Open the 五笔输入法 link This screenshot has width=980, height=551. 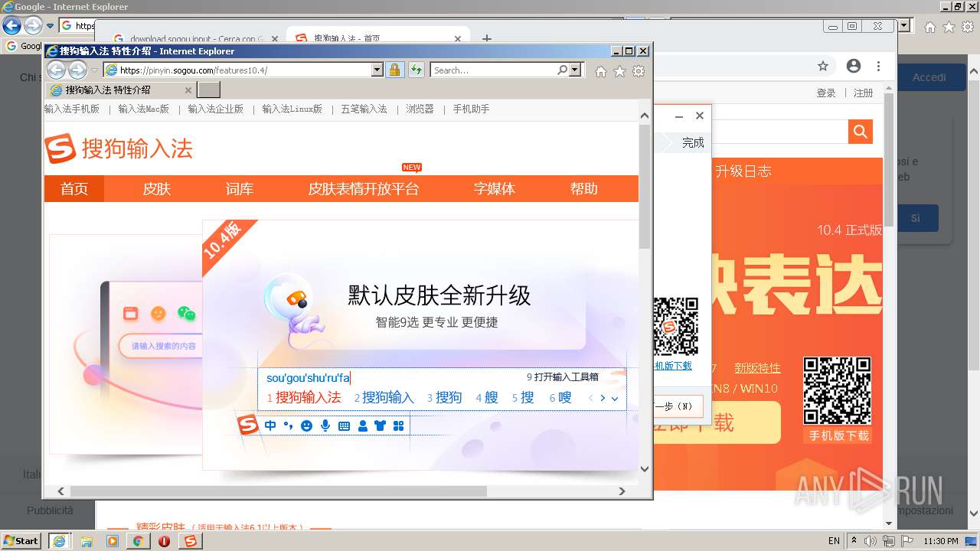pyautogui.click(x=364, y=109)
